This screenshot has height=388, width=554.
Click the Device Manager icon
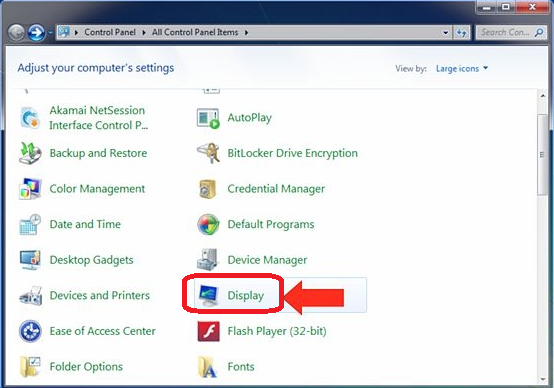tap(208, 260)
